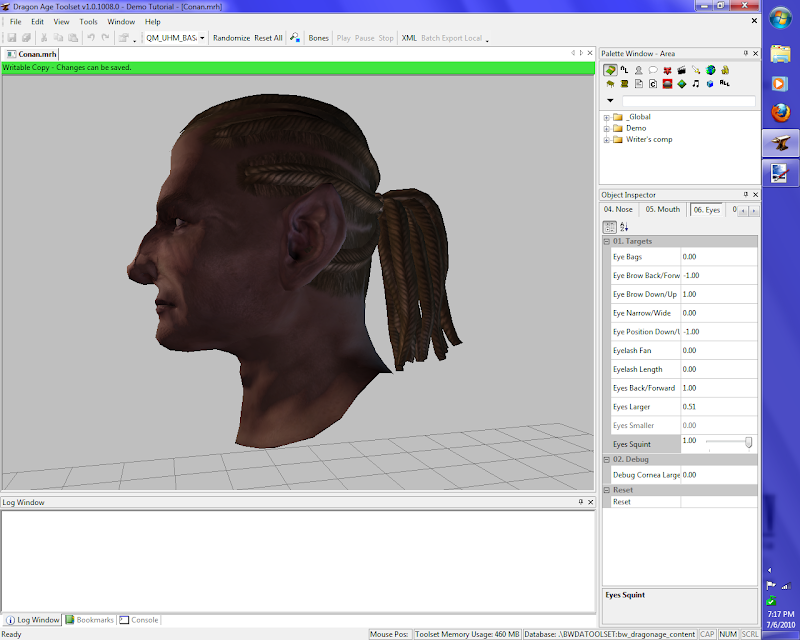800x640 pixels.
Task: Expand the _Global folder
Action: coord(606,117)
